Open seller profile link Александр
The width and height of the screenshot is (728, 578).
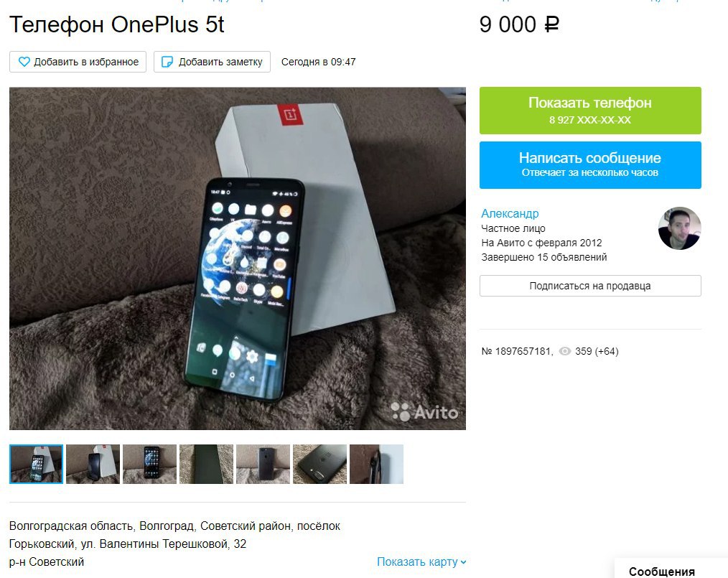pyautogui.click(x=510, y=213)
